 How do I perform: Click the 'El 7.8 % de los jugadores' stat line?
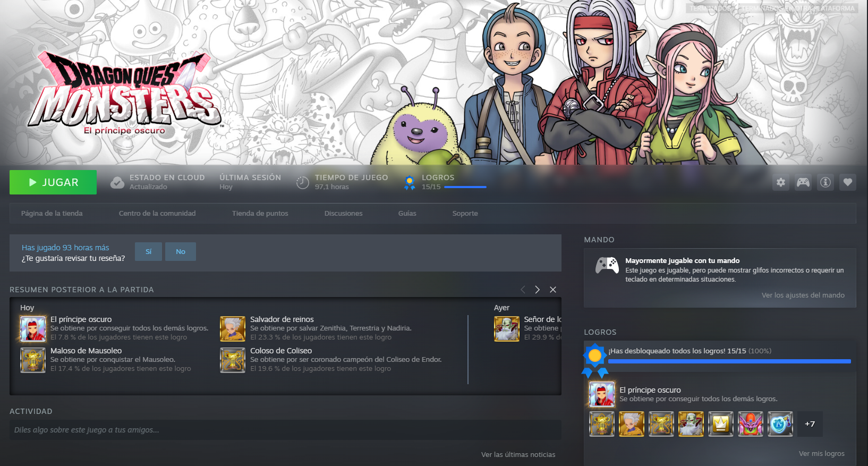[119, 337]
